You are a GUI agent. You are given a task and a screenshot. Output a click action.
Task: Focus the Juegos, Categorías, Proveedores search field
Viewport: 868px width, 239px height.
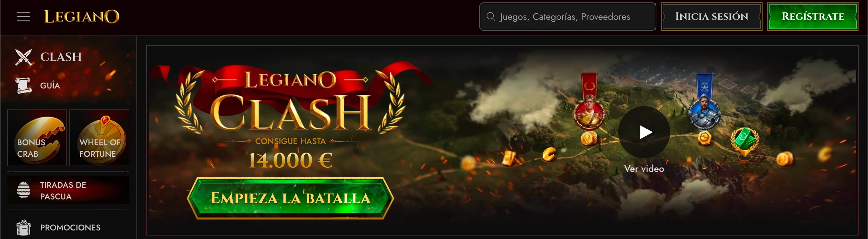[568, 17]
